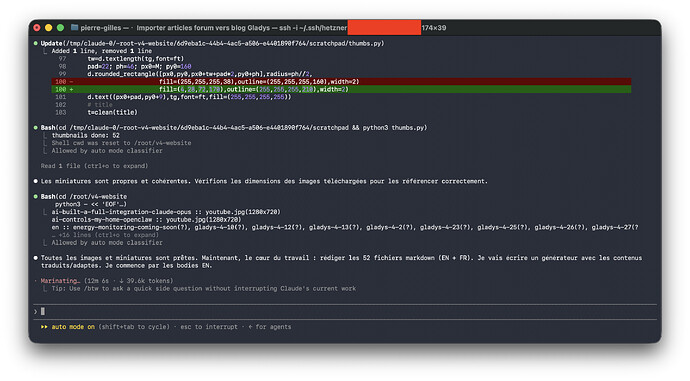Click the removed red diff line 100

pyautogui.click(x=341, y=81)
